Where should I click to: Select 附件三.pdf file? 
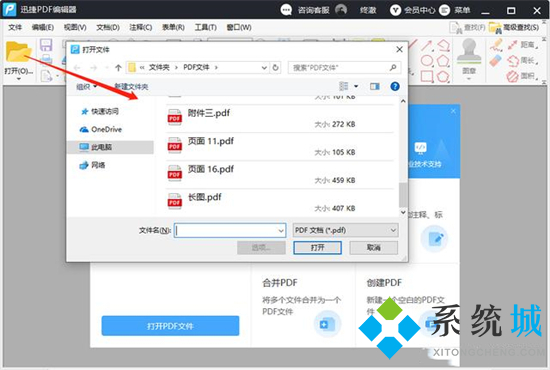point(280,119)
